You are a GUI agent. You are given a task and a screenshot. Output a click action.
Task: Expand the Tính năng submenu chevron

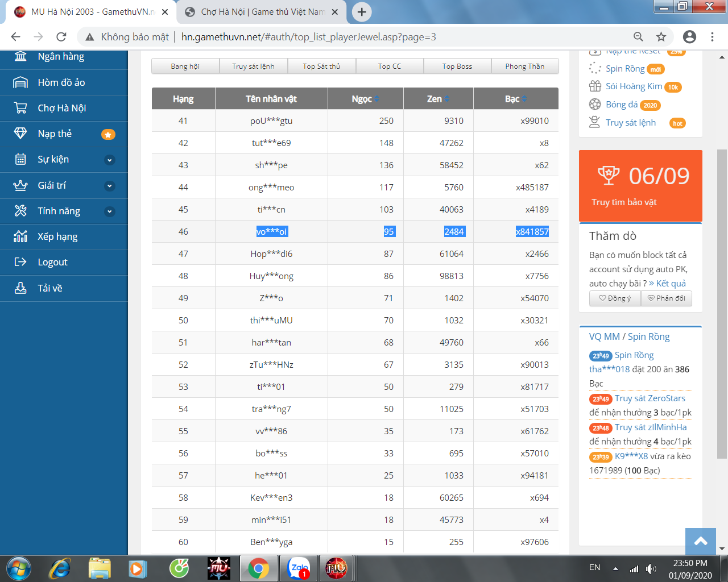tap(110, 211)
